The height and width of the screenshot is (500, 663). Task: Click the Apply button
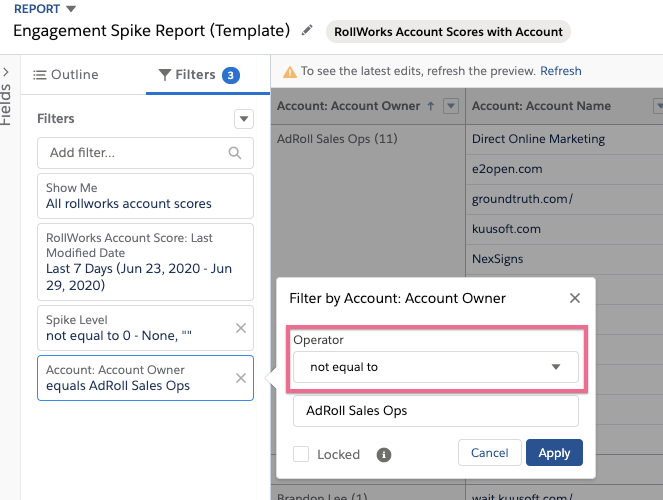click(554, 453)
